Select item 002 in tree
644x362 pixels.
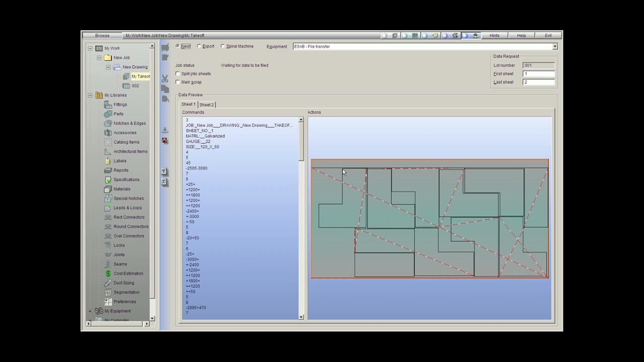135,86
